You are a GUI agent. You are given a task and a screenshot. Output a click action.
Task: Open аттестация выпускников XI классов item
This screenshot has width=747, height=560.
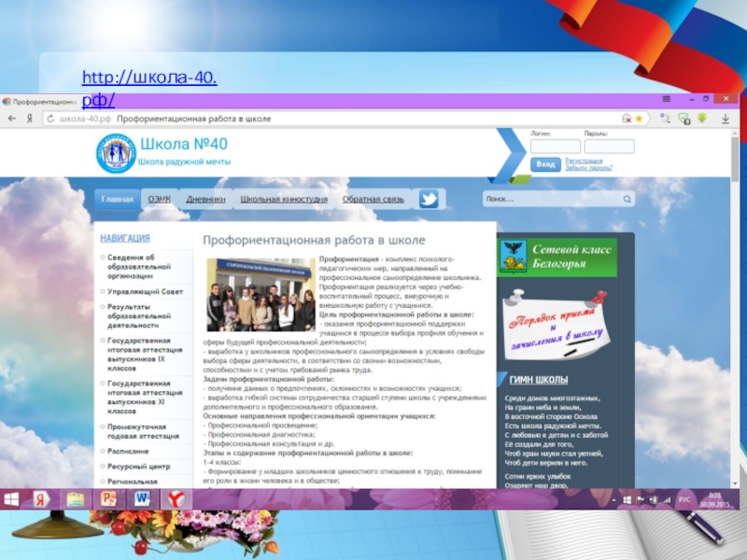point(145,398)
